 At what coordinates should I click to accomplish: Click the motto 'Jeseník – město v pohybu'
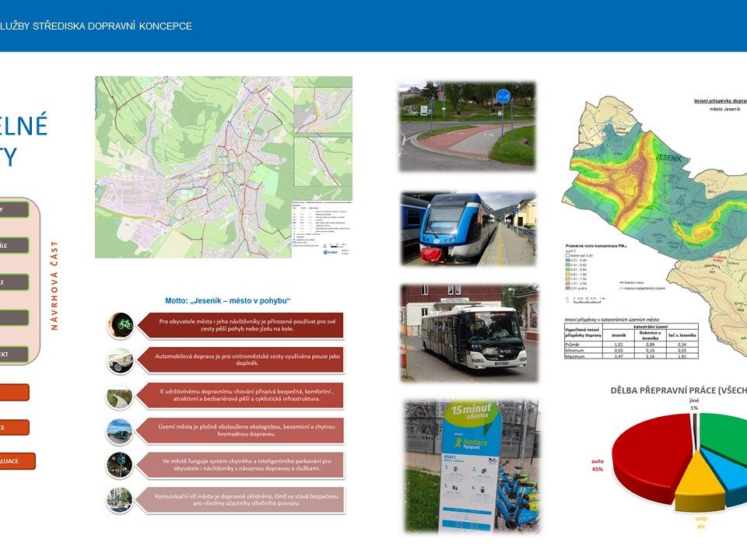pyautogui.click(x=227, y=300)
